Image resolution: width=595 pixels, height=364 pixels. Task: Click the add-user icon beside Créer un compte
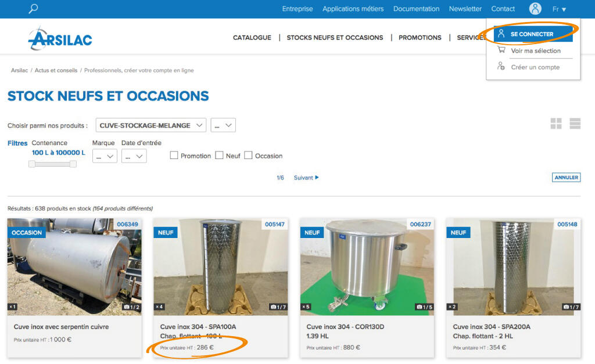pyautogui.click(x=501, y=66)
